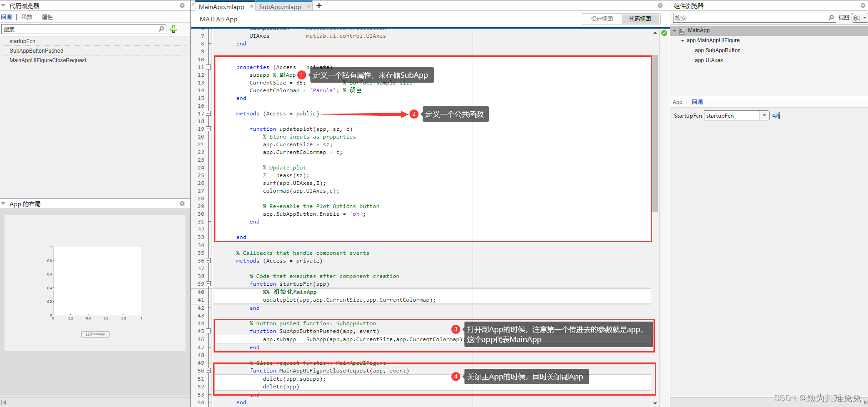The height and width of the screenshot is (407, 868).
Task: Click the editor scrollbar up arrow
Action: coord(655,33)
